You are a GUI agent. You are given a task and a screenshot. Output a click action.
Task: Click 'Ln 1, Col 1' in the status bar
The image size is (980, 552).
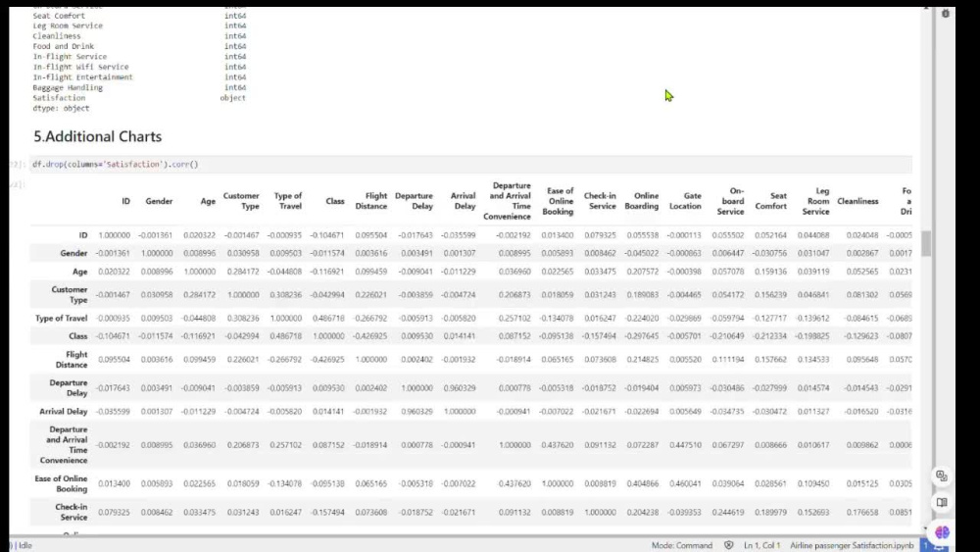coord(761,545)
